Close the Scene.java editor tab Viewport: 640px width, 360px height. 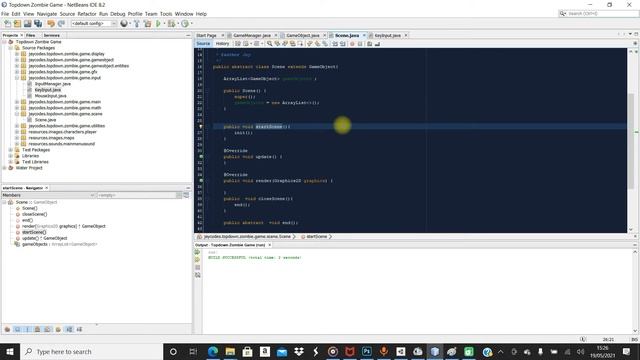pyautogui.click(x=364, y=36)
